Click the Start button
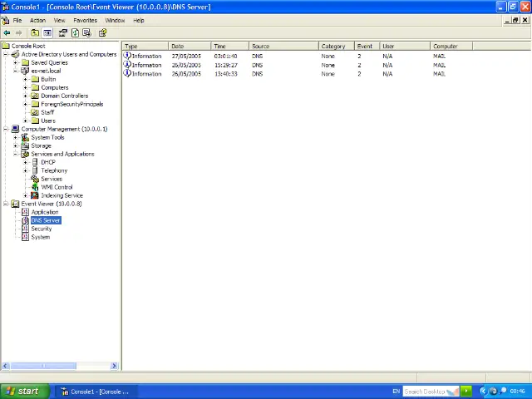532x399 pixels. tap(22, 391)
